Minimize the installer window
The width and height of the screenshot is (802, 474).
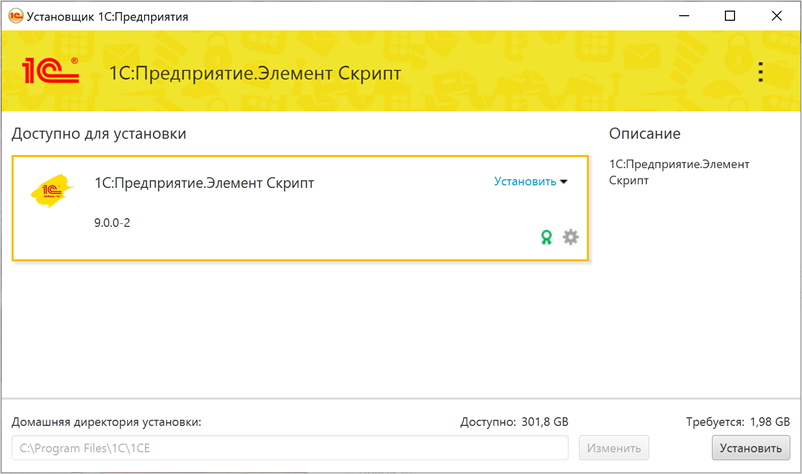click(x=684, y=16)
